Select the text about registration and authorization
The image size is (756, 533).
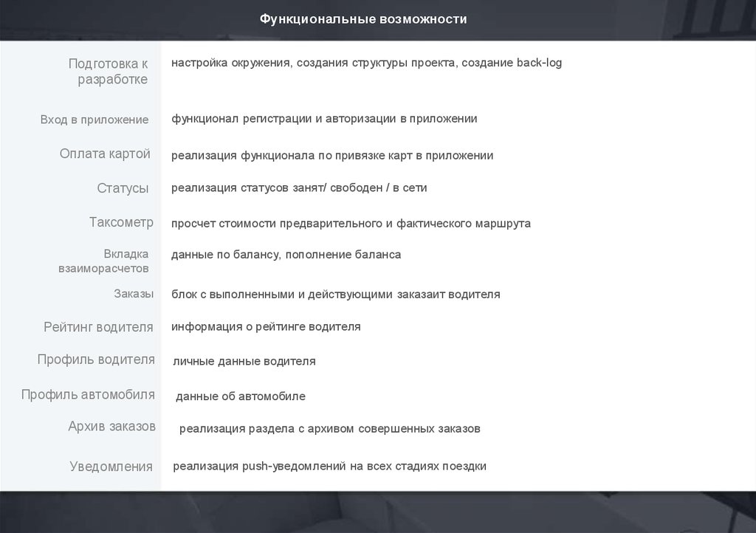324,118
